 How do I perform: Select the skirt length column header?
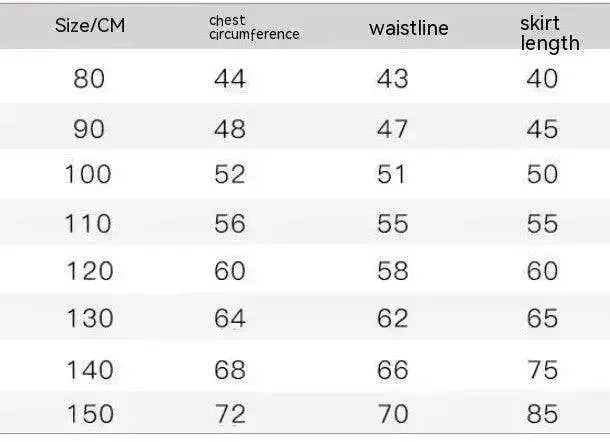click(549, 33)
